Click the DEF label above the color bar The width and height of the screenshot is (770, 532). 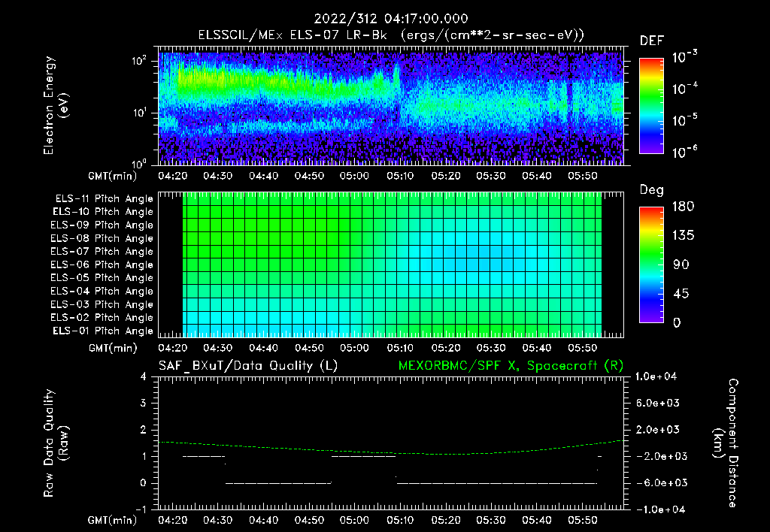[x=652, y=41]
